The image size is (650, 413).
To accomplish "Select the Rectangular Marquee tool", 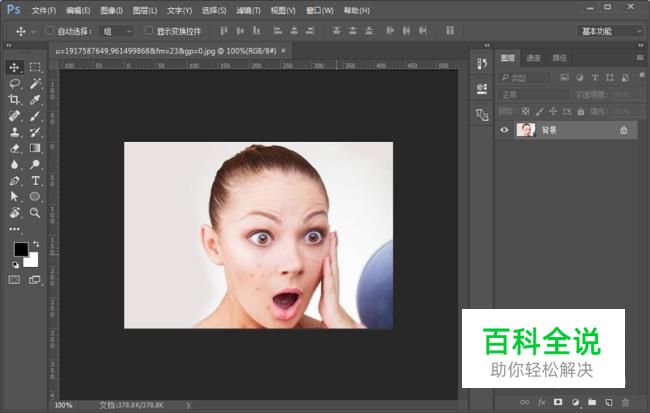I will (x=35, y=67).
